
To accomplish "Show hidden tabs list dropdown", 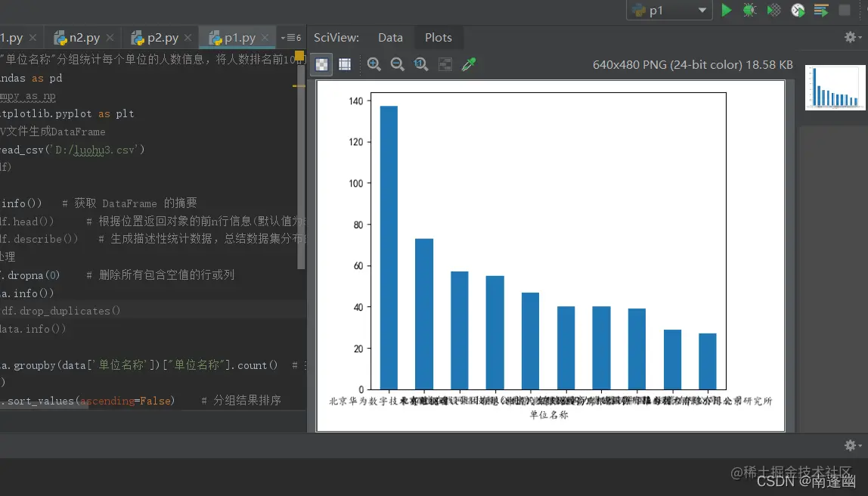I will 291,38.
